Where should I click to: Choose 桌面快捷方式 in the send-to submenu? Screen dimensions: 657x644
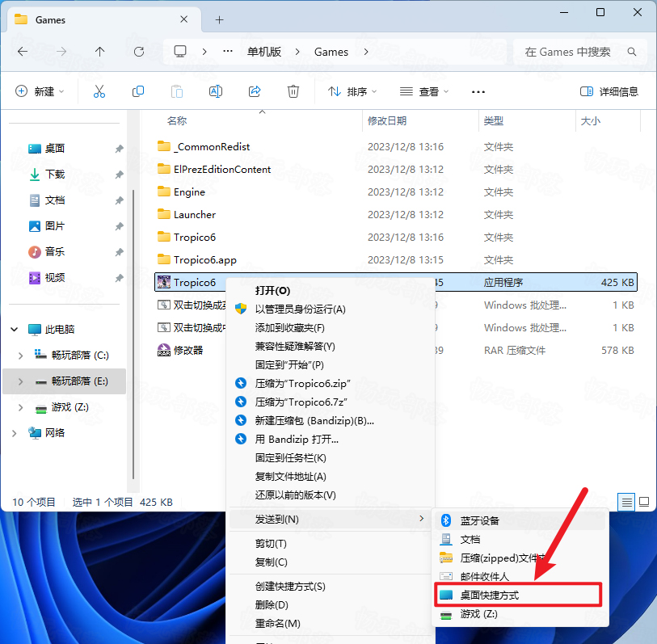coord(519,595)
